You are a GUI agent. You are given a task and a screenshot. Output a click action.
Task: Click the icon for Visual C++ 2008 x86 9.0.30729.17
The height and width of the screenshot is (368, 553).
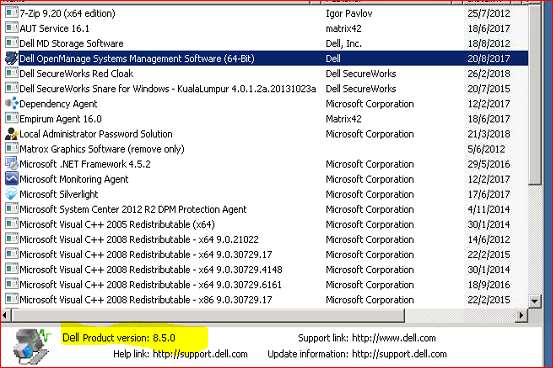[x=12, y=300]
